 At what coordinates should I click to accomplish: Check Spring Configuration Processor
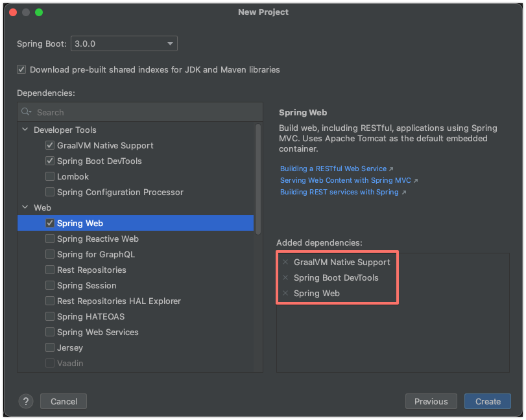[x=50, y=192]
